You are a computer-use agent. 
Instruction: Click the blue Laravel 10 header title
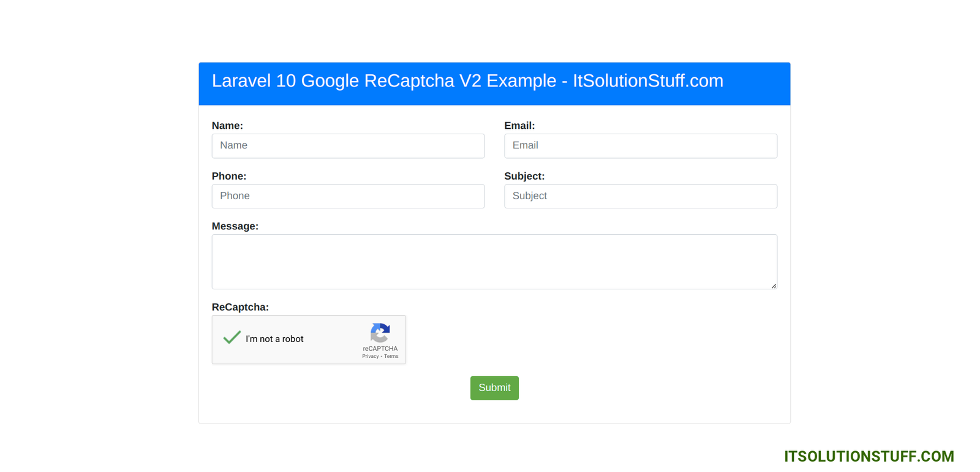pos(467,81)
